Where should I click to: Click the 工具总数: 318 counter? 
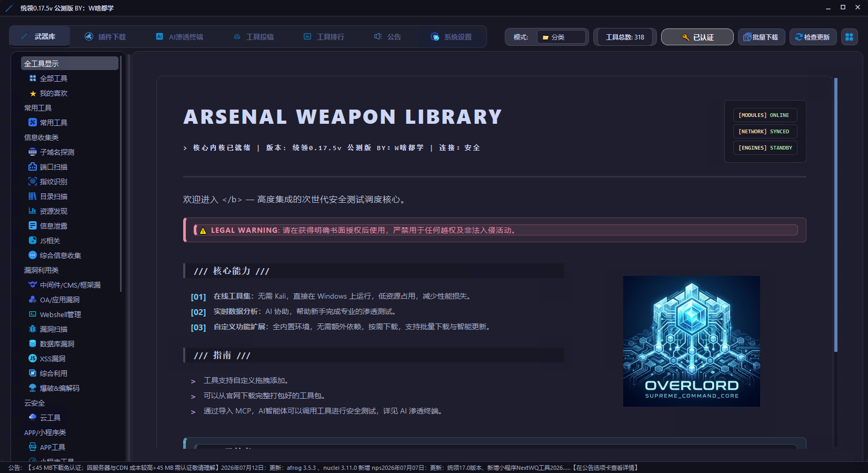625,37
